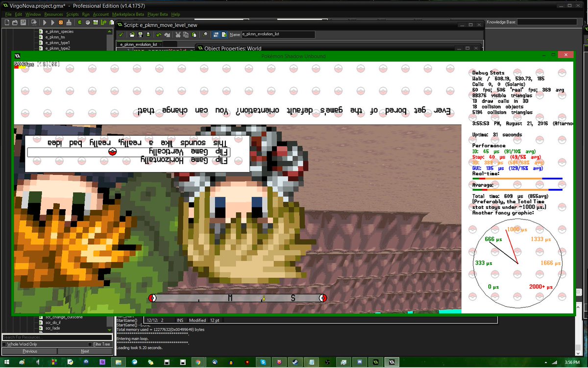Open the Account menu
The image size is (588, 368).
coord(101,15)
